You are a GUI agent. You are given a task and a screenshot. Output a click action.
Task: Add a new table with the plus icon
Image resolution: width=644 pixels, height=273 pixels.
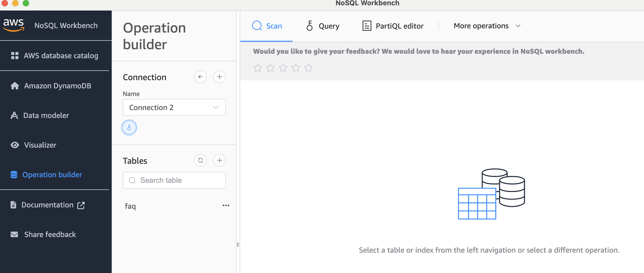tap(220, 160)
